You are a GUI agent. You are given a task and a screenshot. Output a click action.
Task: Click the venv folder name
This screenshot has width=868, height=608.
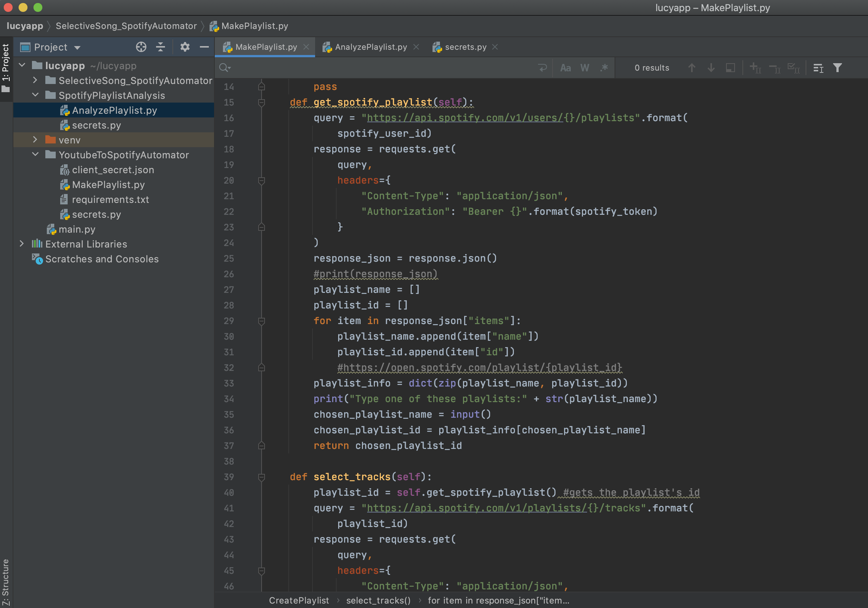point(69,140)
